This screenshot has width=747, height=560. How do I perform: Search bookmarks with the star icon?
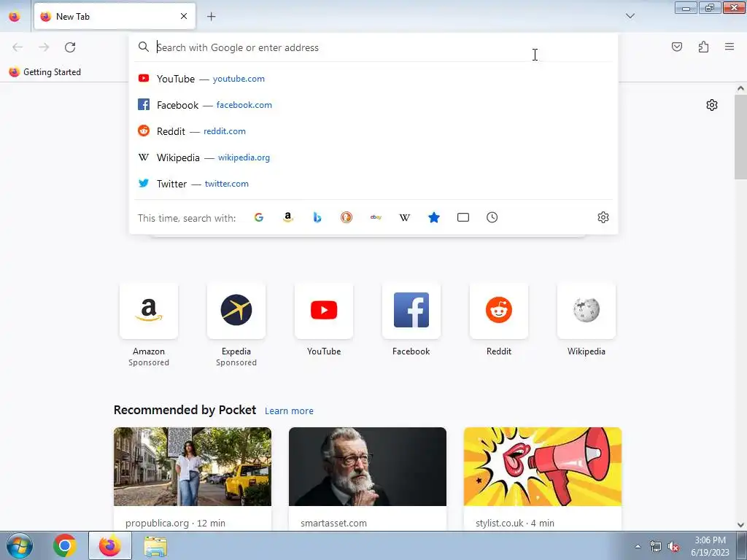click(434, 217)
